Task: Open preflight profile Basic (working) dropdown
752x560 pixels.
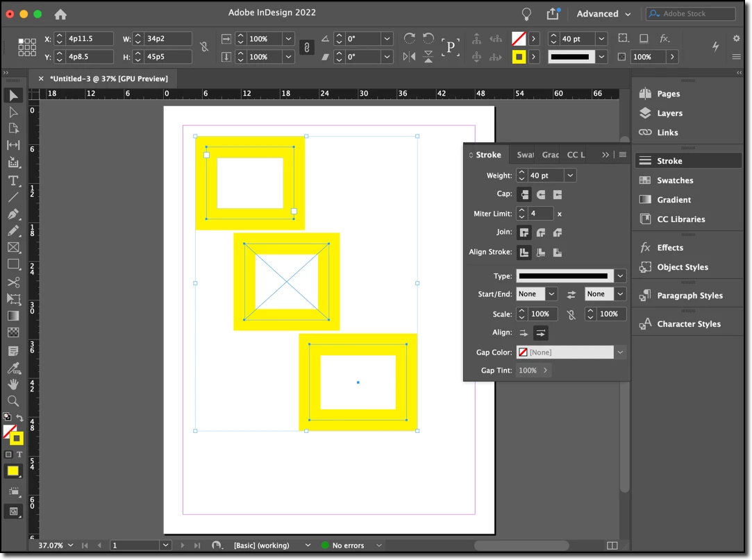Action: click(308, 545)
